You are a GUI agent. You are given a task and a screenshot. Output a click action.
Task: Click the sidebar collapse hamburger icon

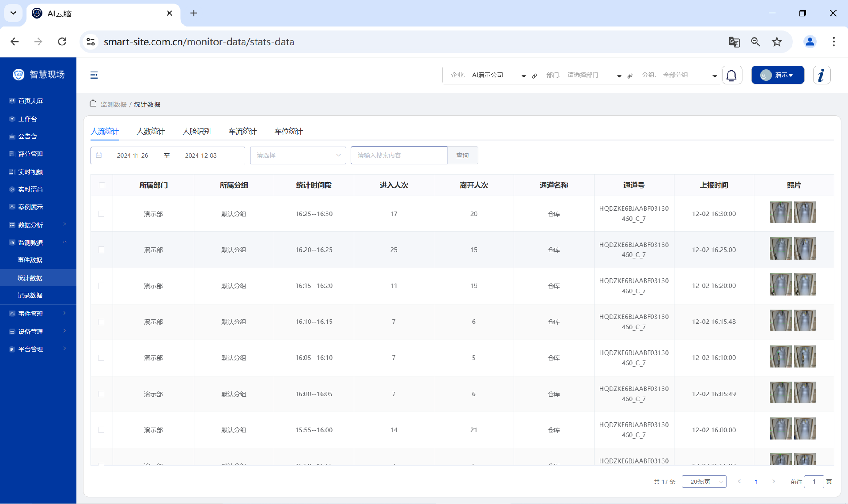94,75
